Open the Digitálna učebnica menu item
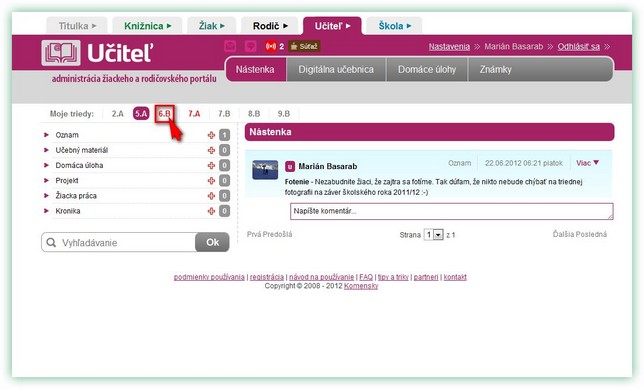The height and width of the screenshot is (389, 644). [336, 69]
